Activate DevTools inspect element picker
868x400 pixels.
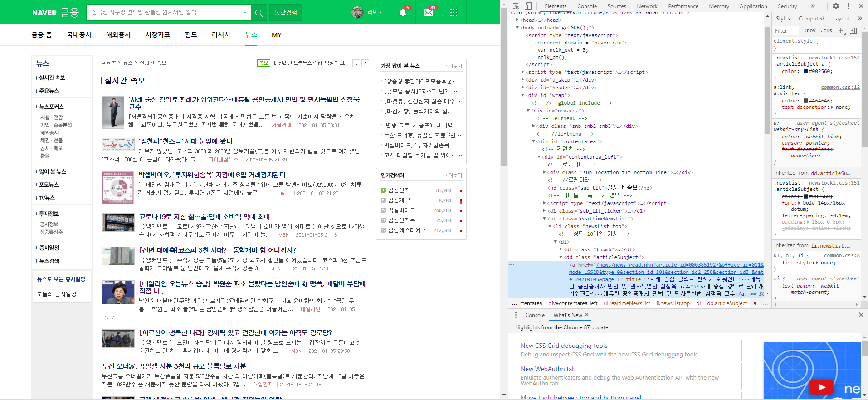516,6
